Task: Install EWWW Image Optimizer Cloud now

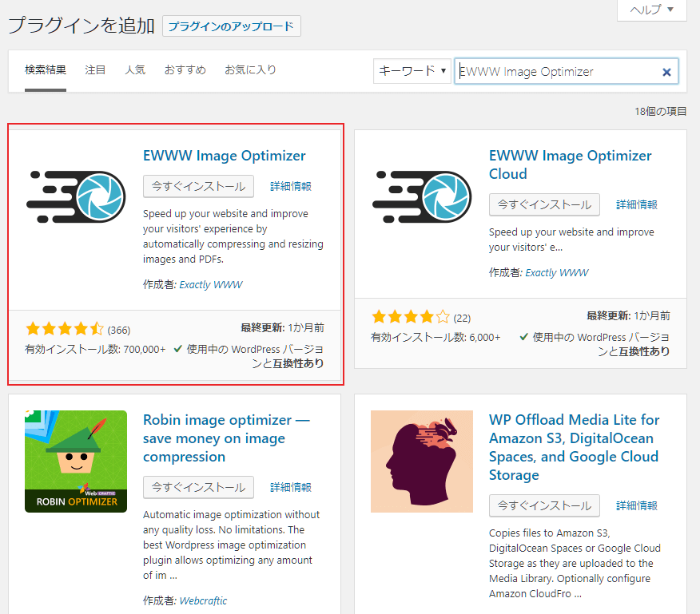Action: point(544,204)
